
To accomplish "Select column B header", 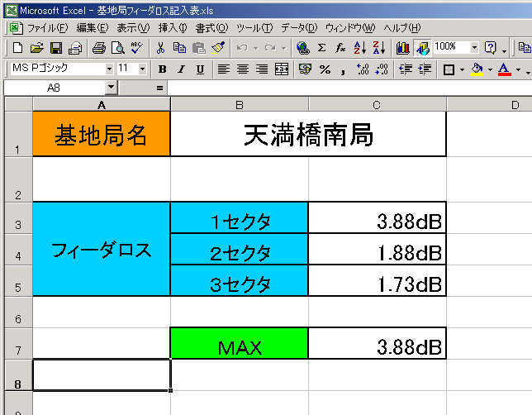I will (239, 104).
